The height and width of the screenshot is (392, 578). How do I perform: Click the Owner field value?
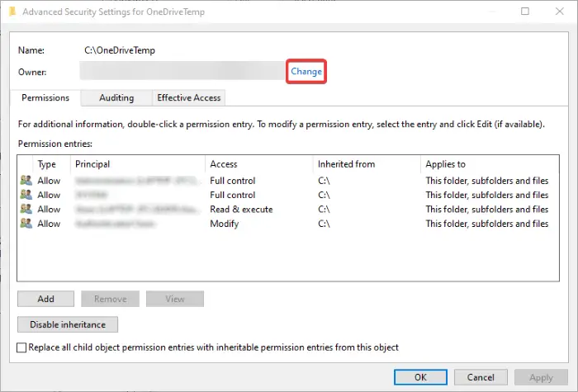(x=182, y=71)
